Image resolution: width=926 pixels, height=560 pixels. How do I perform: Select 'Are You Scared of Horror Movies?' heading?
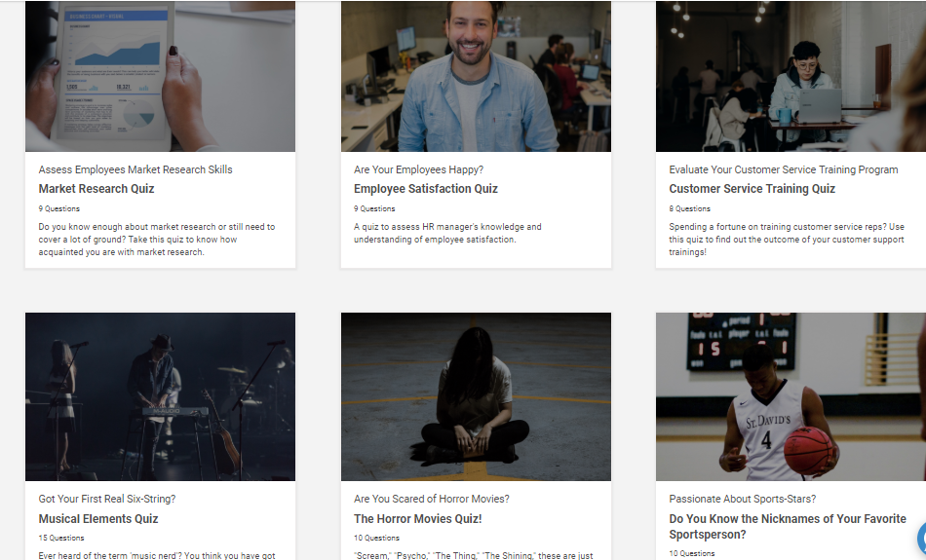(x=431, y=500)
